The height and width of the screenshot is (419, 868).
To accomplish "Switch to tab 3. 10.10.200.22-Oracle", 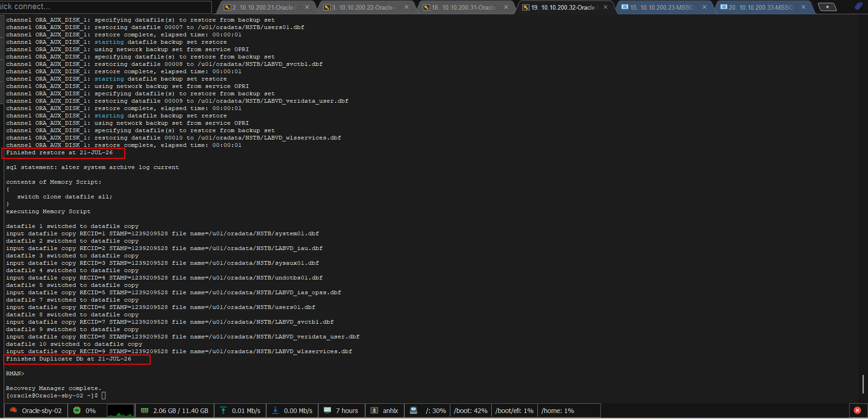I will click(366, 7).
